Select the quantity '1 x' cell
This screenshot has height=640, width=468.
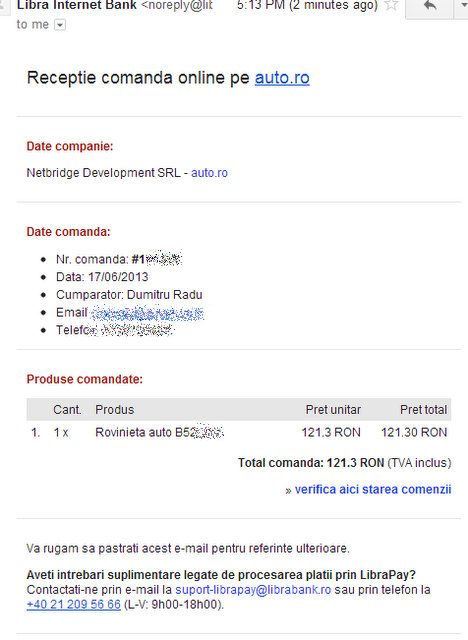click(x=61, y=432)
